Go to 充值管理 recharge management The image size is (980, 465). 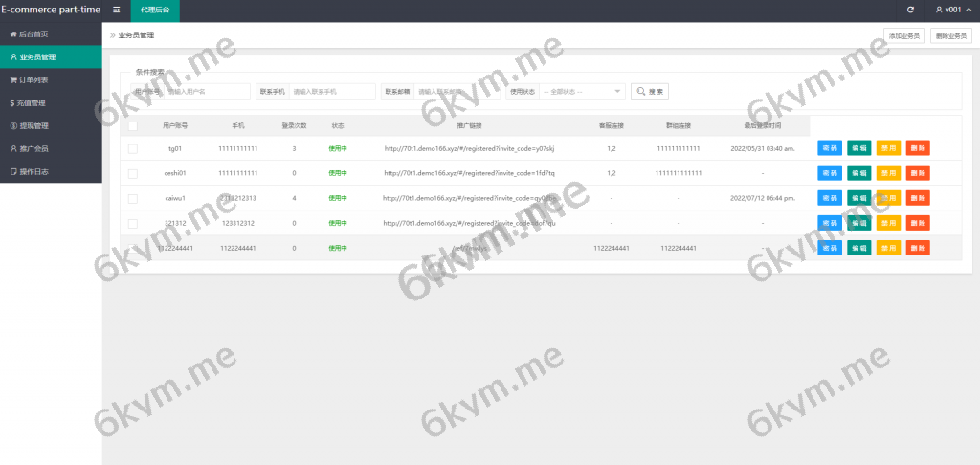pyautogui.click(x=33, y=102)
